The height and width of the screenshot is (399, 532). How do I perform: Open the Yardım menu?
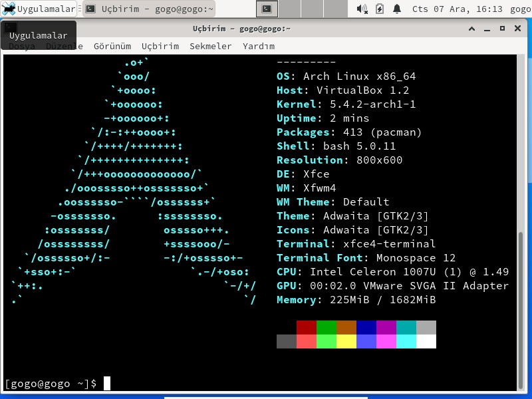pos(259,46)
